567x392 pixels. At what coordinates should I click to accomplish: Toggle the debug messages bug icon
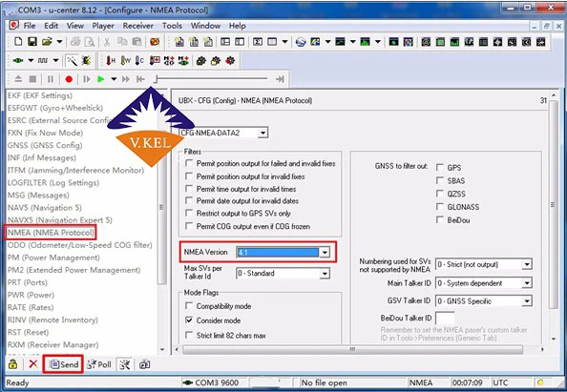[x=86, y=60]
